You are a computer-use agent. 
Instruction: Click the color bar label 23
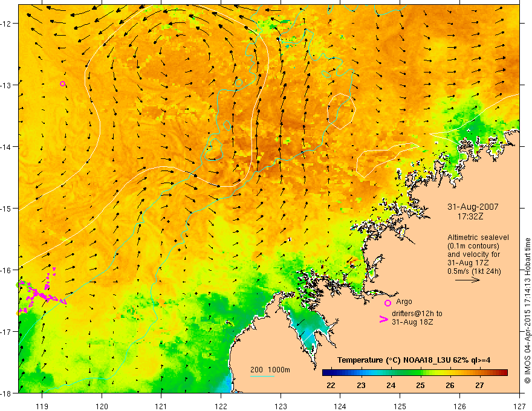[x=361, y=386]
